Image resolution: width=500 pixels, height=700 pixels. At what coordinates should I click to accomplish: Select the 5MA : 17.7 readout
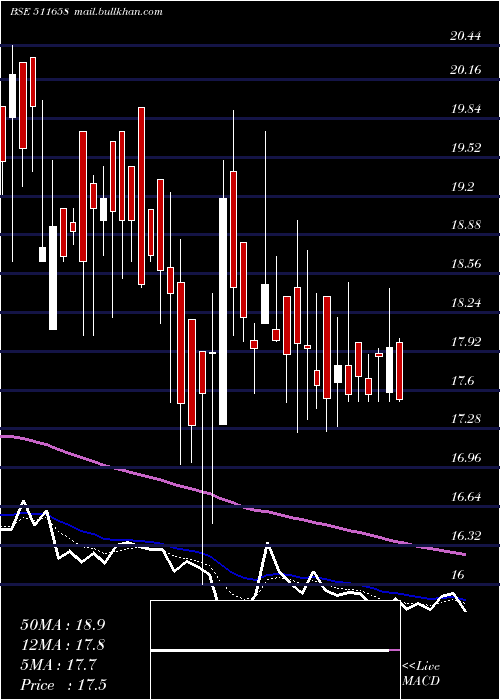pyautogui.click(x=58, y=665)
